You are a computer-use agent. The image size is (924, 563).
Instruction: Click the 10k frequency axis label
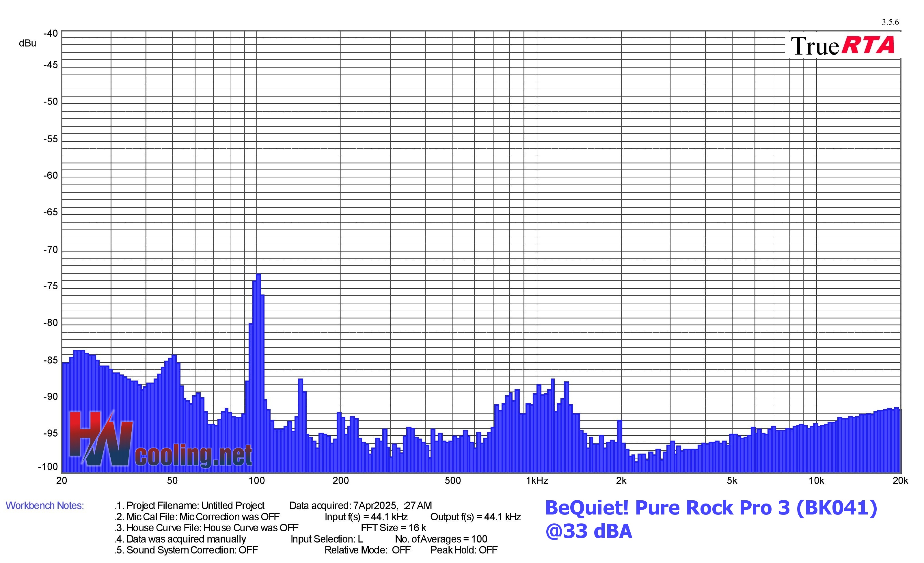[816, 481]
